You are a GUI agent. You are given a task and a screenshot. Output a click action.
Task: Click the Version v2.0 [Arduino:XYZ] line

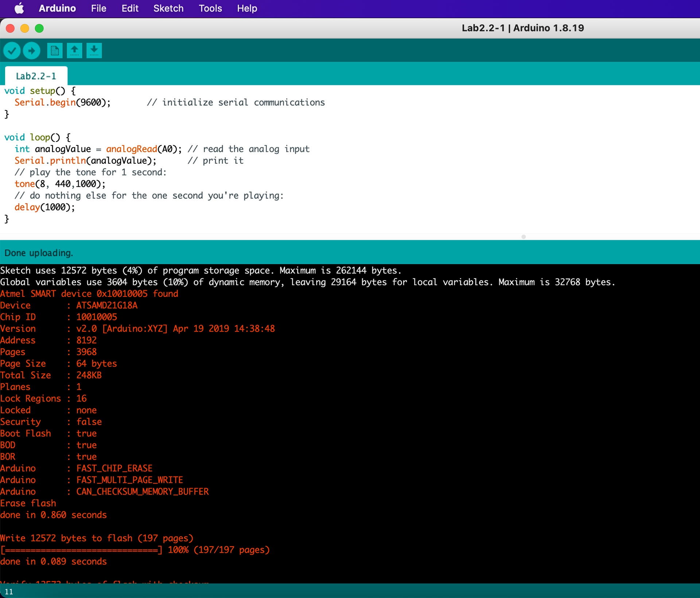137,329
